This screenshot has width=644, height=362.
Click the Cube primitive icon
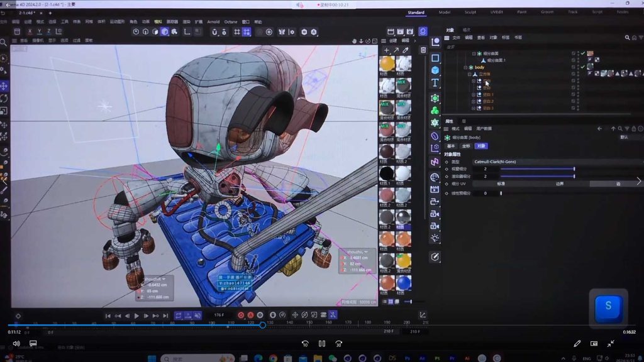click(x=435, y=70)
